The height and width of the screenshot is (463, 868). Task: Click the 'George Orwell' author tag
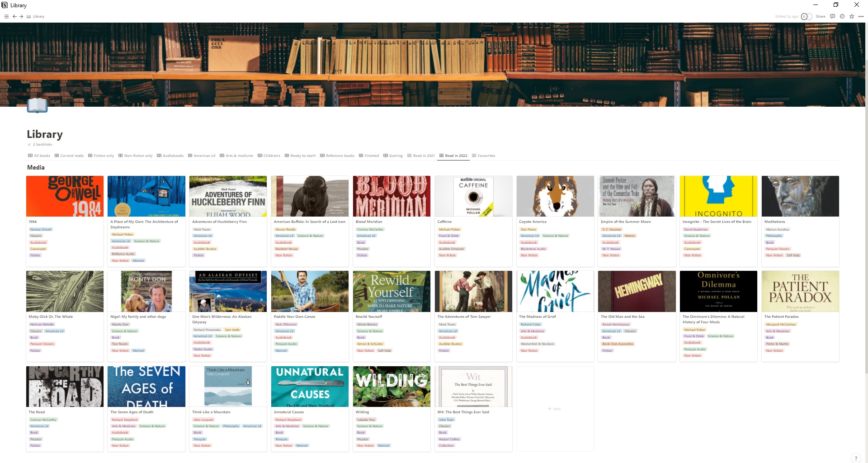click(41, 230)
